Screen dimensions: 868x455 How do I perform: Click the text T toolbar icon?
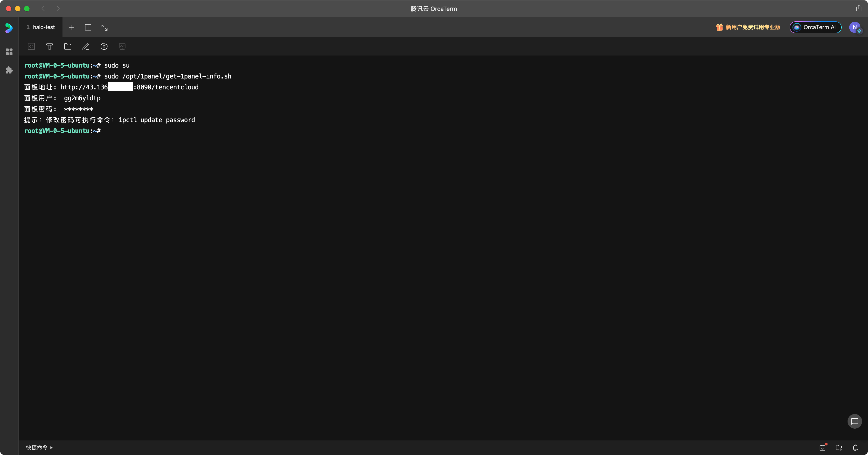(50, 47)
